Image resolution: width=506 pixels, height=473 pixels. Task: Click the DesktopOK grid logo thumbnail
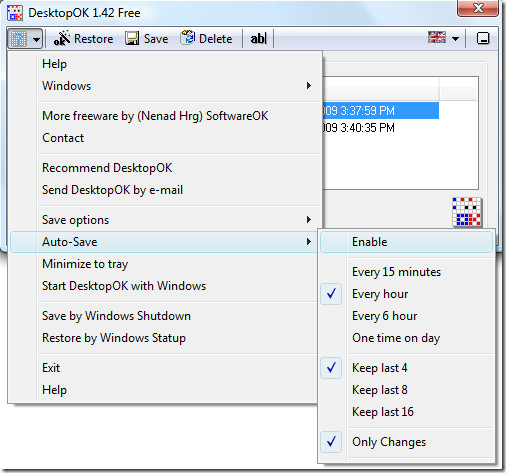click(x=467, y=212)
